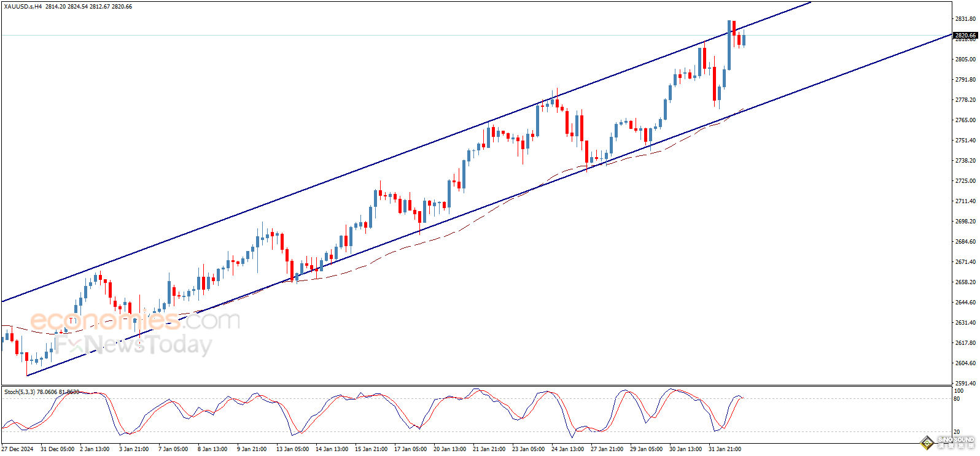This screenshot has width=980, height=456.
Task: Select the 2711.40 price scale label
Action: (x=965, y=201)
